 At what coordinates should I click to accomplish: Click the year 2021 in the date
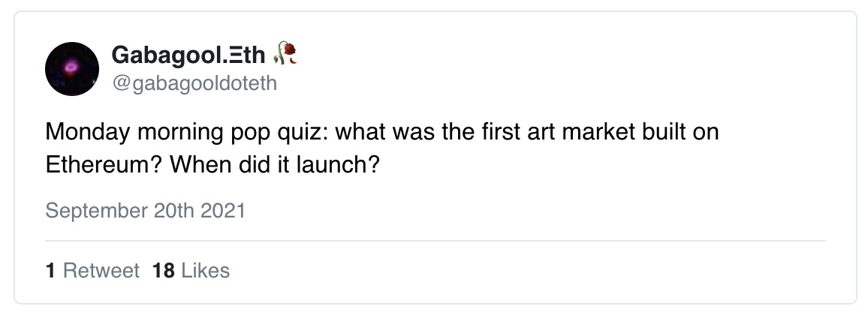[x=223, y=211]
